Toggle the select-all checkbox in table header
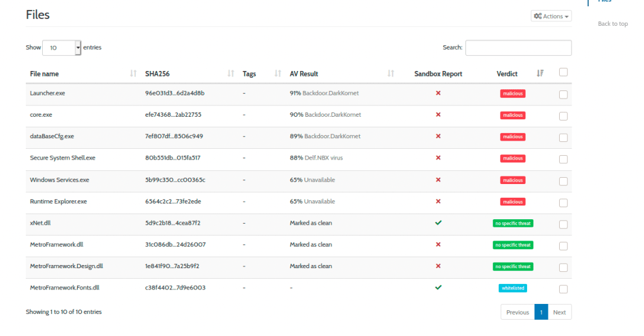 [x=563, y=72]
